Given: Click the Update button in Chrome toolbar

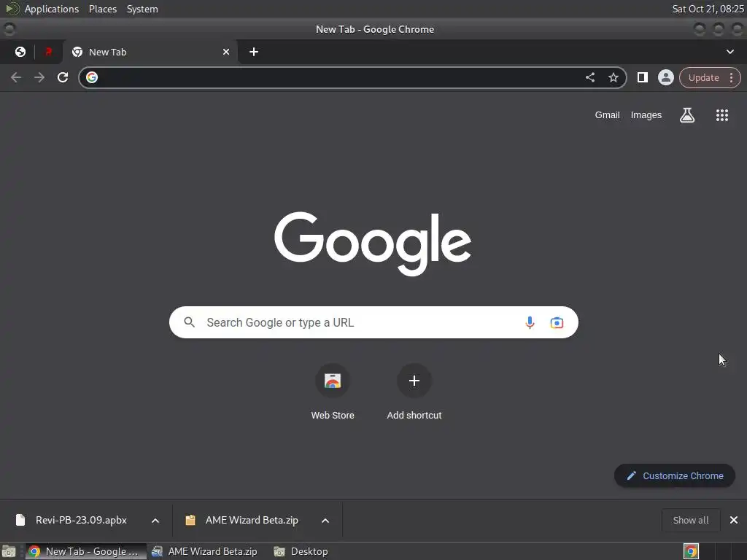Looking at the screenshot, I should pos(704,77).
